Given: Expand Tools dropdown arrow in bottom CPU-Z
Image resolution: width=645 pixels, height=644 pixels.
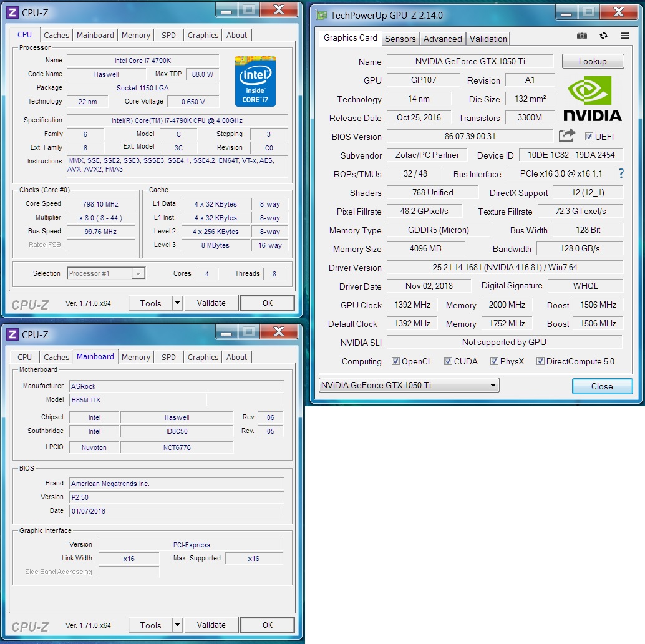Looking at the screenshot, I should click(177, 625).
